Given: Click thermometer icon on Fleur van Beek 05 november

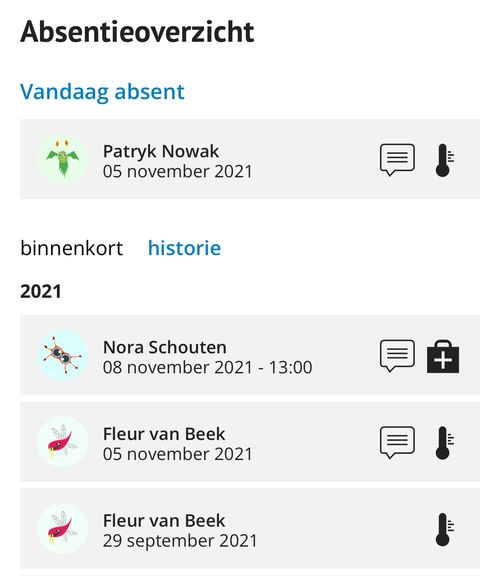Looking at the screenshot, I should [x=445, y=443].
